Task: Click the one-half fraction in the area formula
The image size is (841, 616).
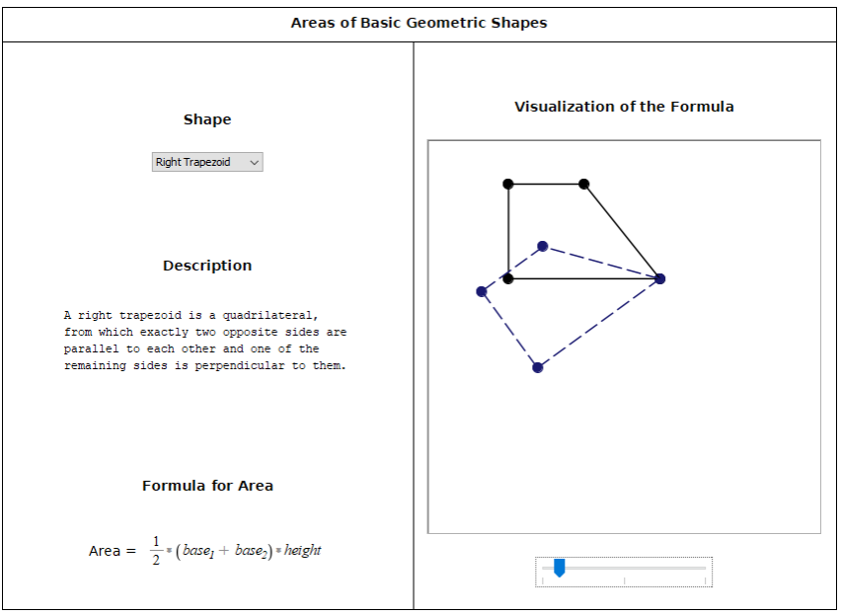Action: tap(156, 550)
